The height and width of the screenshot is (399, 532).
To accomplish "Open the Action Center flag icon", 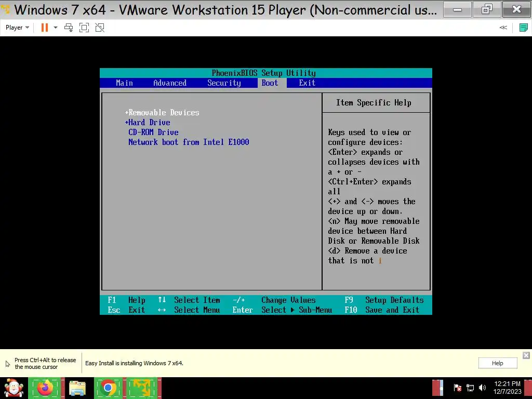I will coord(457,388).
